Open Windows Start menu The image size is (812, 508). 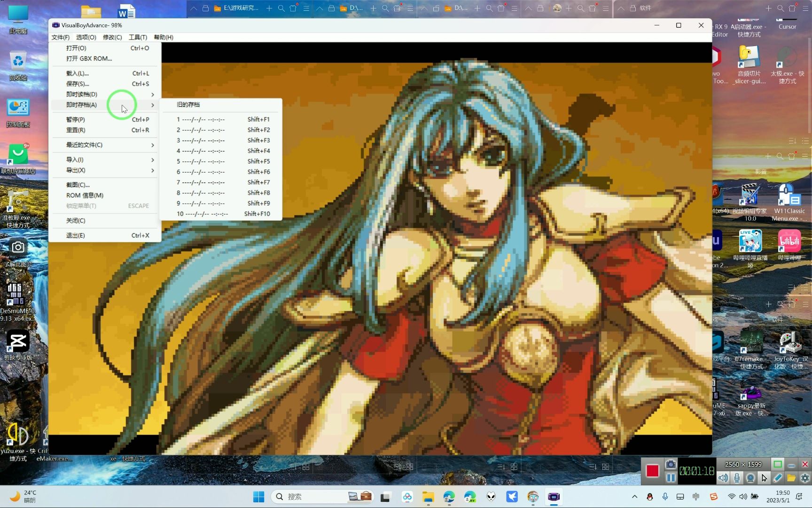click(x=258, y=497)
